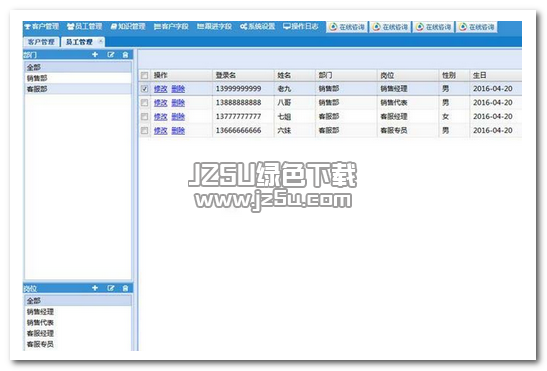Open 员工管理 in the top menu bar
The image size is (547, 371).
click(x=84, y=27)
